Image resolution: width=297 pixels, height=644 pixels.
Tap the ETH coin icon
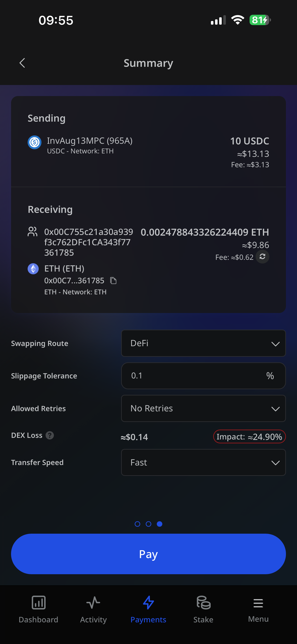click(33, 269)
